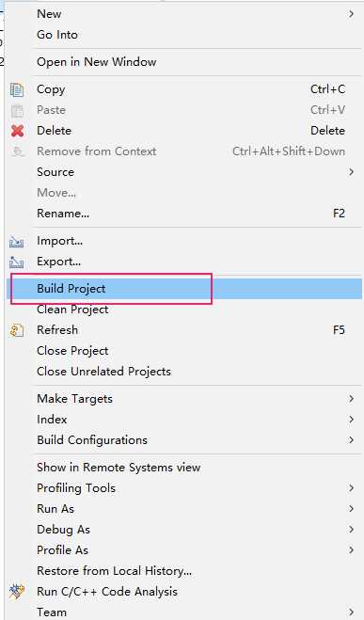This screenshot has width=364, height=620.
Task: Expand the Make Targets submenu arrow
Action: coord(351,399)
